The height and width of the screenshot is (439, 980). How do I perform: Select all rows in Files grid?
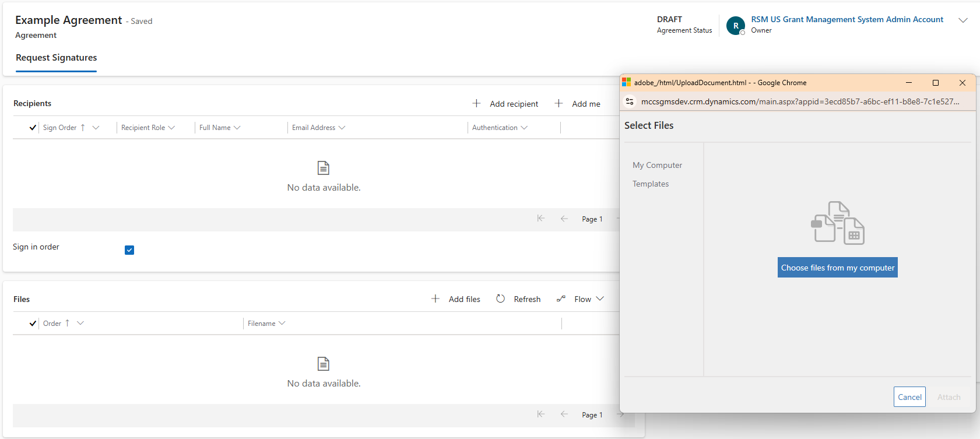33,323
